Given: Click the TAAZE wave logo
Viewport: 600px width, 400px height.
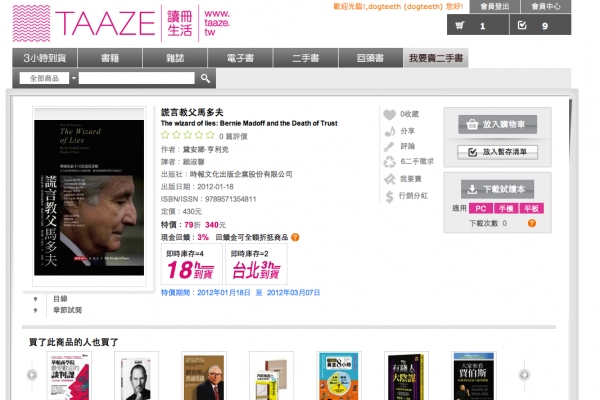Looking at the screenshot, I should (x=31, y=23).
